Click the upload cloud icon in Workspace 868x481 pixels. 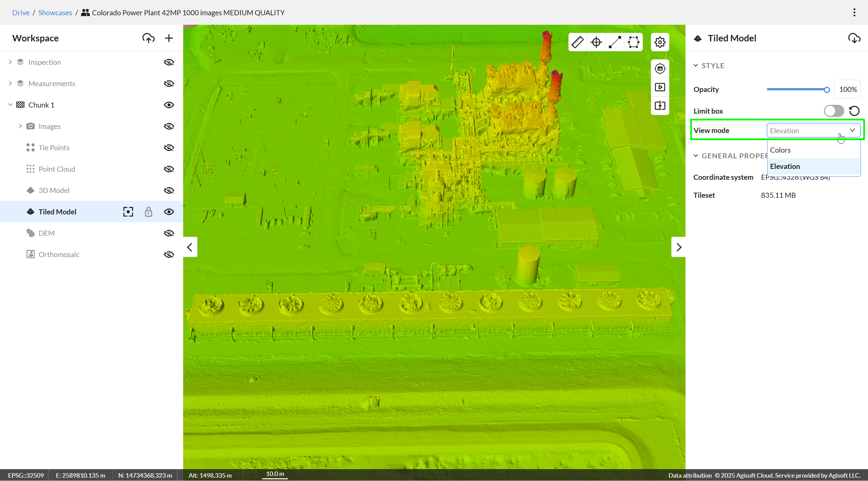click(x=148, y=38)
